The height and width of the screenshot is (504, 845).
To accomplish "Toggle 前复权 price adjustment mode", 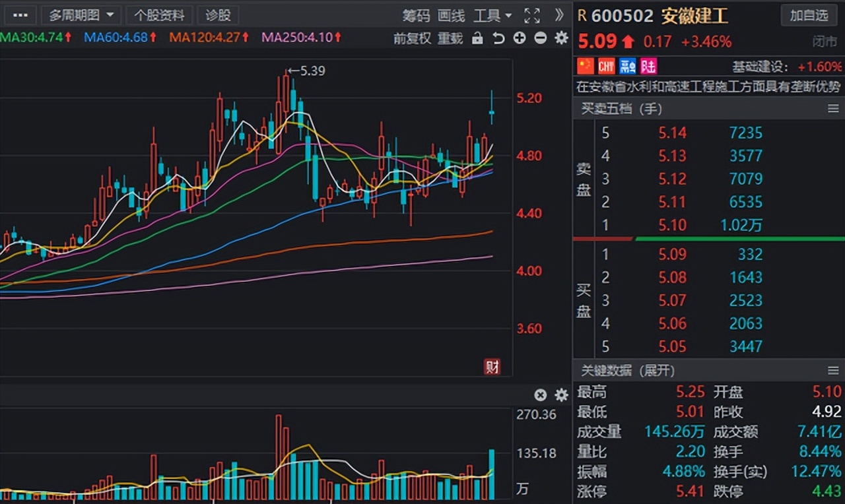I will pyautogui.click(x=413, y=38).
